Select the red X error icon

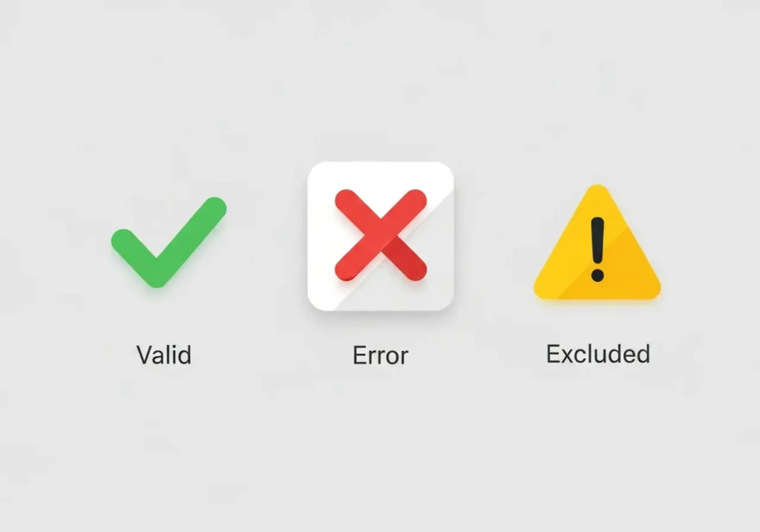[381, 235]
